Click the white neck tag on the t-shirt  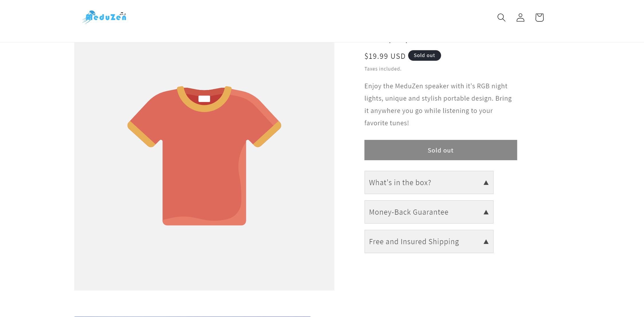click(204, 99)
